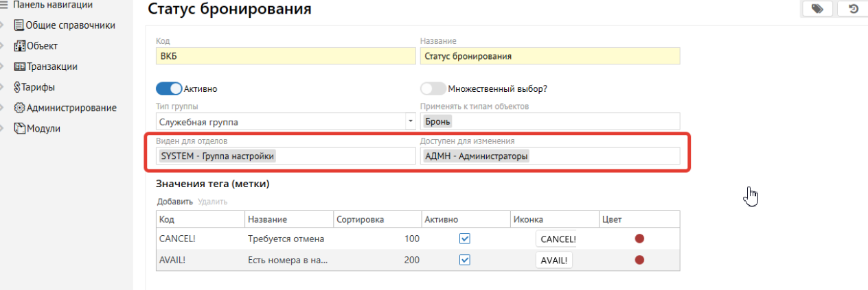Uncheck Активно checkbox in the AVAIL! row

(465, 260)
